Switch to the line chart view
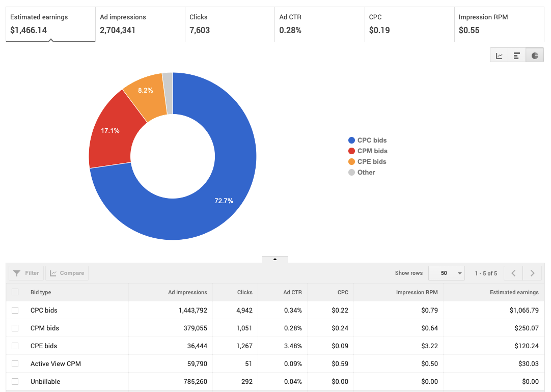 [499, 55]
